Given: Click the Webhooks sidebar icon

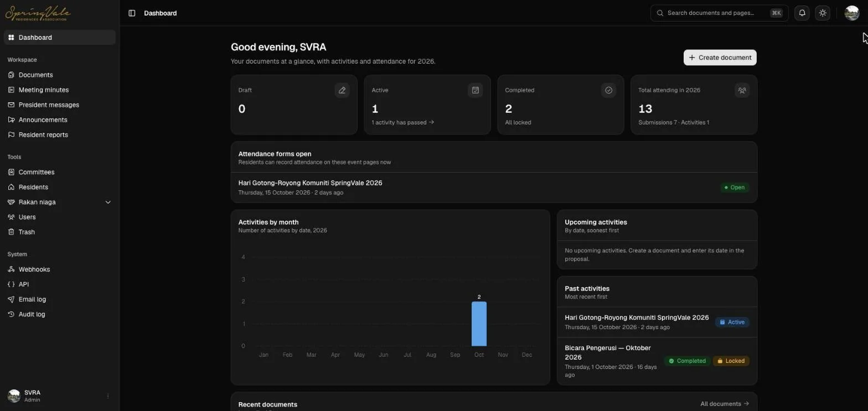Looking at the screenshot, I should tap(11, 269).
